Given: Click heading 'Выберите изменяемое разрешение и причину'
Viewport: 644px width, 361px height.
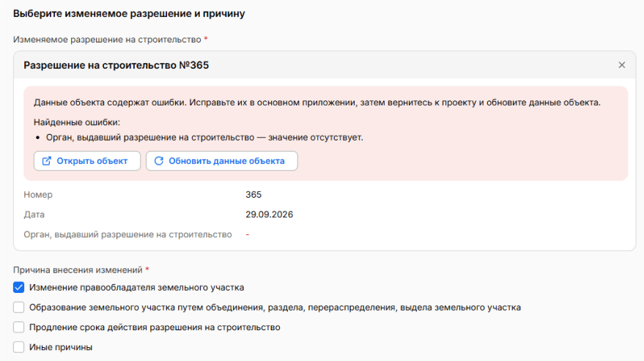Looking at the screenshot, I should 129,14.
